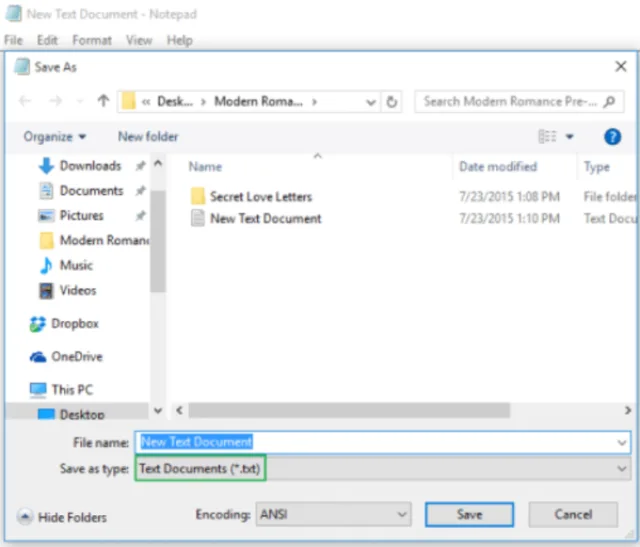
Task: Select Music in the navigation pane
Action: (x=76, y=265)
